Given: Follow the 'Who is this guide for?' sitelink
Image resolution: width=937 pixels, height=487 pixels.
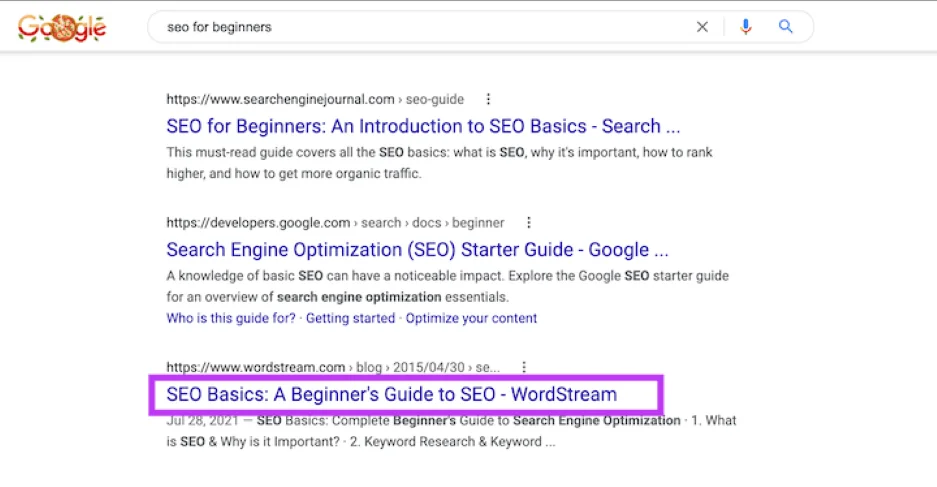Looking at the screenshot, I should click(x=231, y=318).
